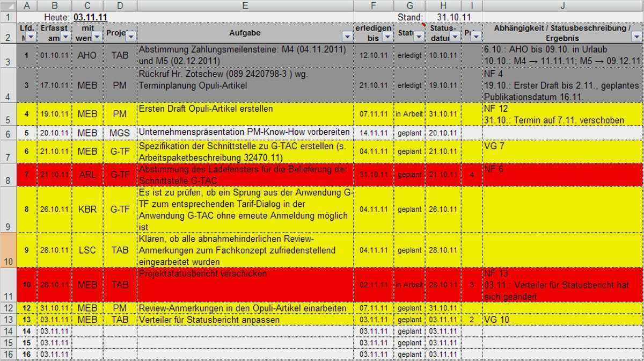
Task: Open the Status column filter dropdown
Action: tap(418, 37)
